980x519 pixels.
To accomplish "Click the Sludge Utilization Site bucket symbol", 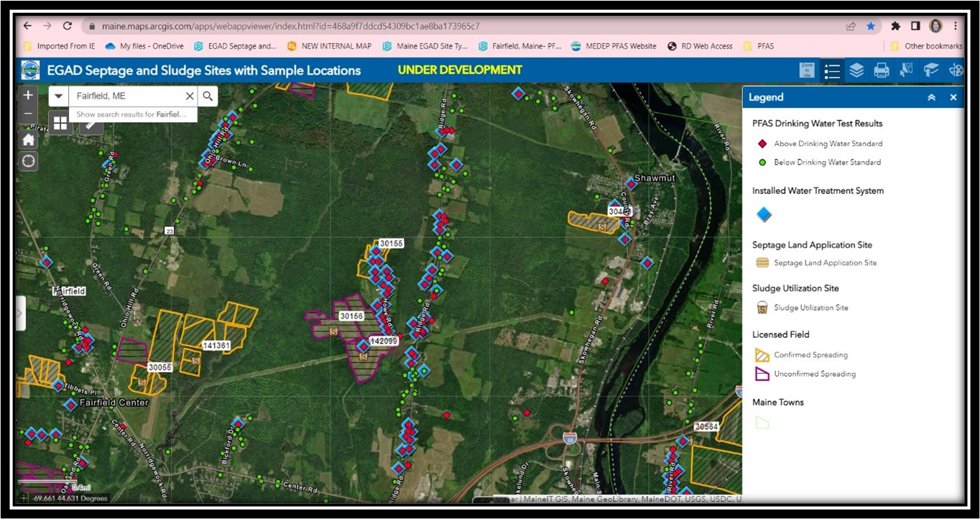I will click(x=762, y=307).
